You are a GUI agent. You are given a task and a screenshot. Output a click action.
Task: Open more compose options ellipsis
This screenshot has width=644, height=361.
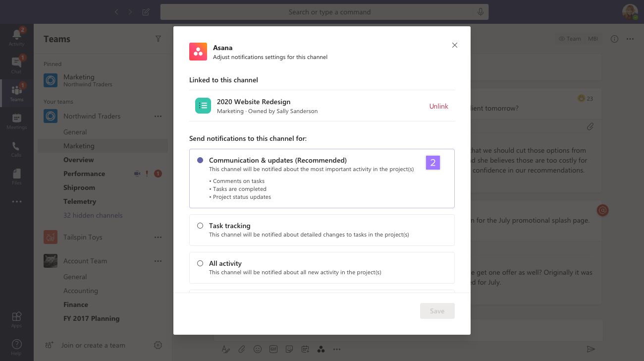click(337, 349)
